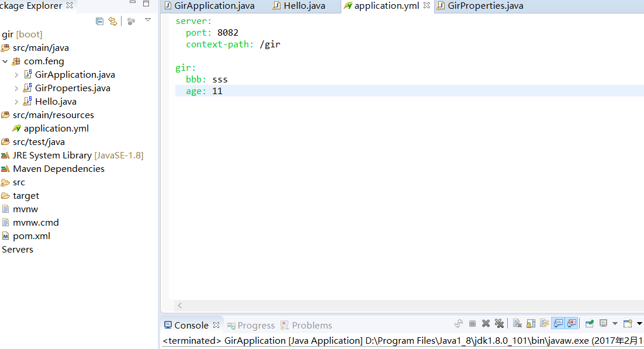The height and width of the screenshot is (349, 644).
Task: Click the context-path value /gir
Action: click(270, 44)
